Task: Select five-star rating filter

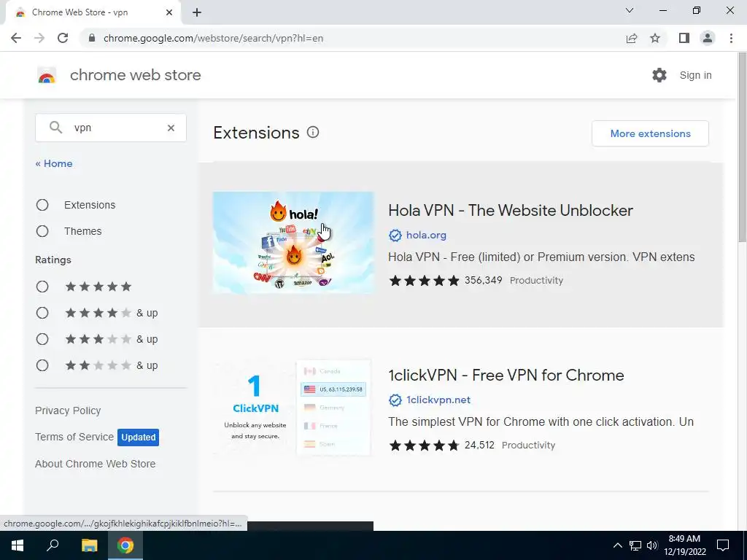Action: point(42,287)
